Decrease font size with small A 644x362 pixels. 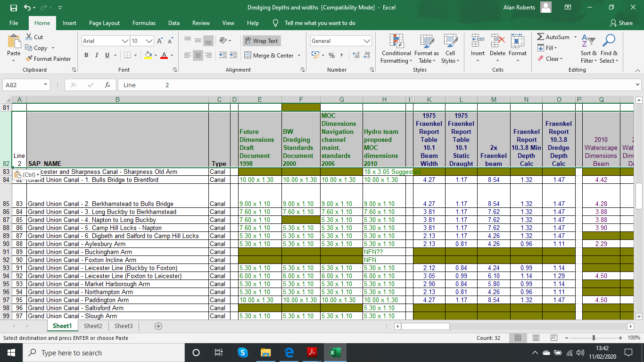click(170, 41)
